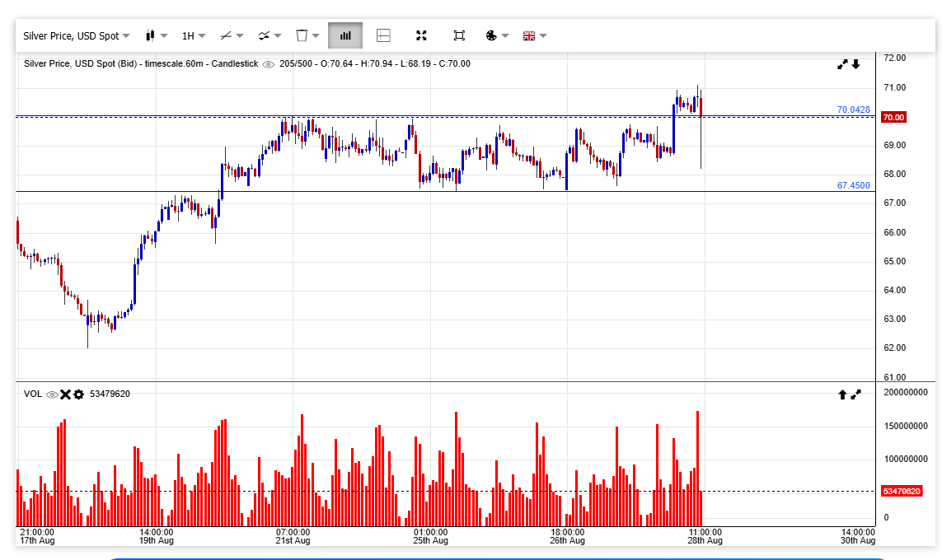The height and width of the screenshot is (560, 942).
Task: Open the UK flag language dropdown
Action: 535,36
